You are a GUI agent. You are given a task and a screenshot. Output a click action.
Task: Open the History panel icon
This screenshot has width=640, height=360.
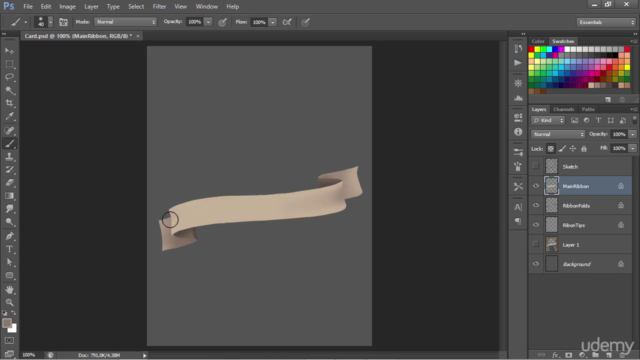click(x=518, y=49)
